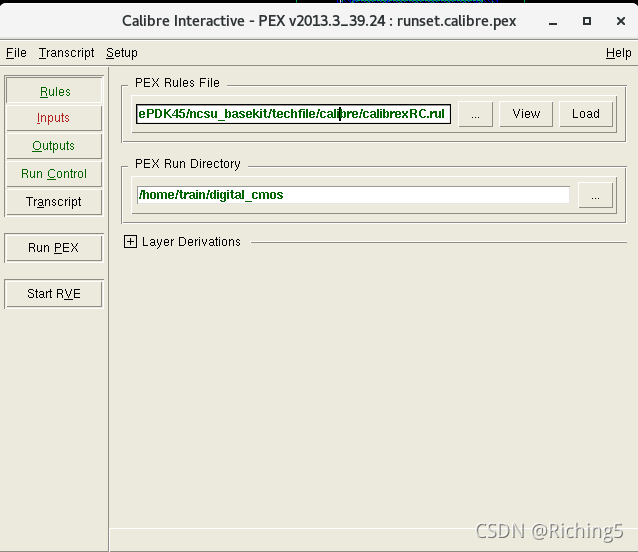Expand the Layer Derivations section

coord(130,242)
